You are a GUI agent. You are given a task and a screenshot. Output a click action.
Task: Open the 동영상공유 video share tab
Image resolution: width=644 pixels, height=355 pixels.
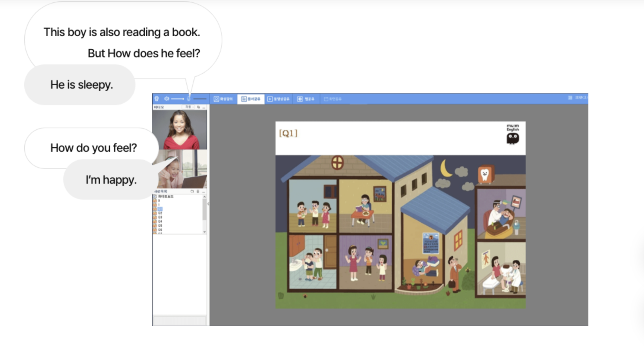[x=278, y=99]
